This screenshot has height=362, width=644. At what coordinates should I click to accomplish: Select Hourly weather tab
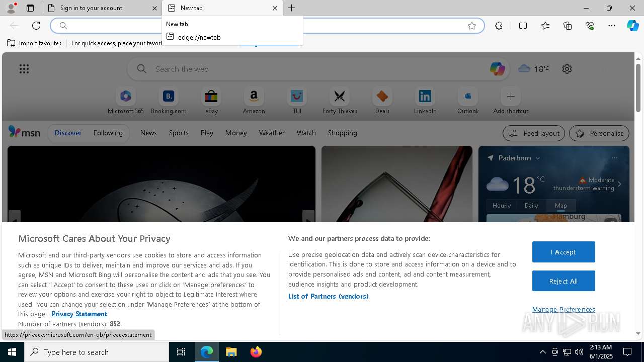pos(502,205)
